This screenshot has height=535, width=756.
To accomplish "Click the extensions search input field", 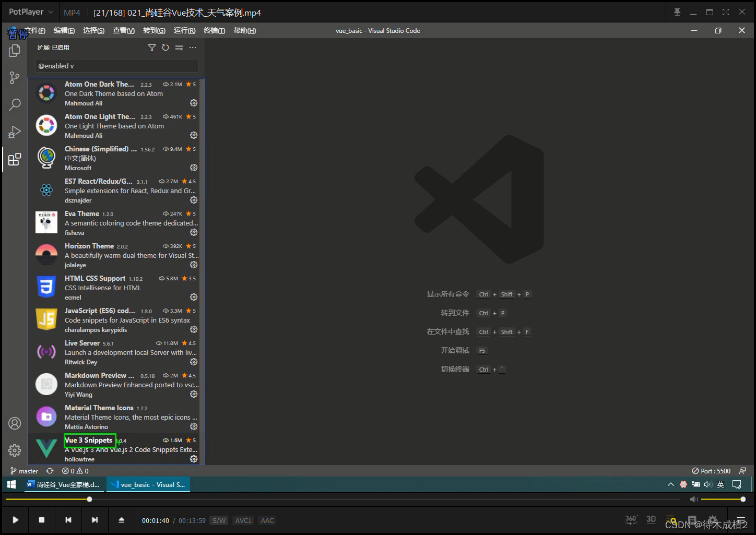I will (x=117, y=66).
